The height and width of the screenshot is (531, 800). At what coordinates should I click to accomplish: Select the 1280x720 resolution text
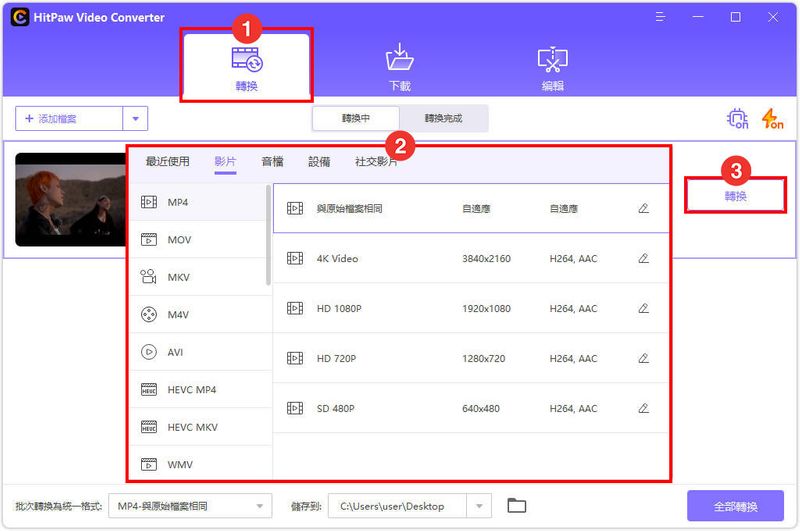[484, 359]
